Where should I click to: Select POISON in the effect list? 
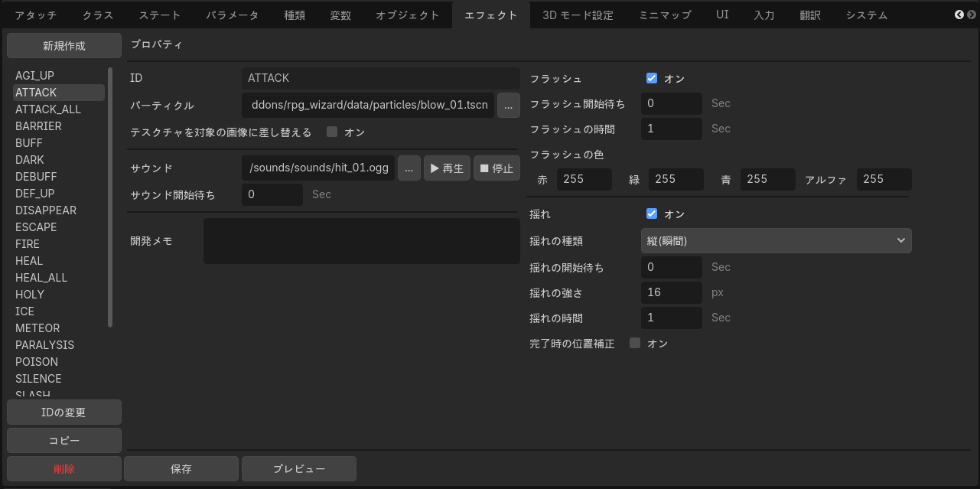pyautogui.click(x=58, y=362)
